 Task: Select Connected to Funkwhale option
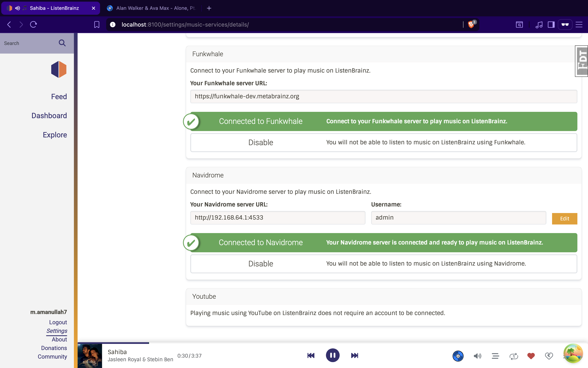click(384, 121)
